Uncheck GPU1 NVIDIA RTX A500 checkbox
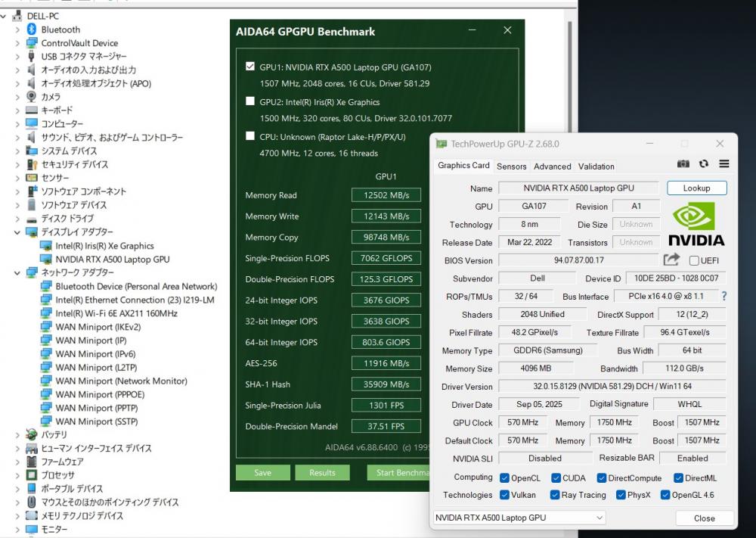This screenshot has height=538, width=756. pos(249,66)
